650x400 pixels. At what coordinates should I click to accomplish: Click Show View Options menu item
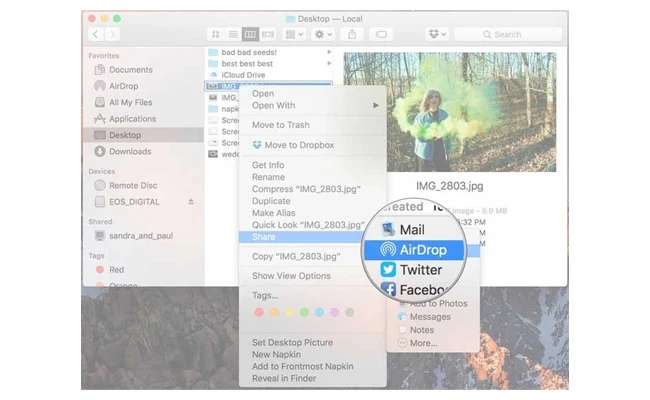(290, 276)
